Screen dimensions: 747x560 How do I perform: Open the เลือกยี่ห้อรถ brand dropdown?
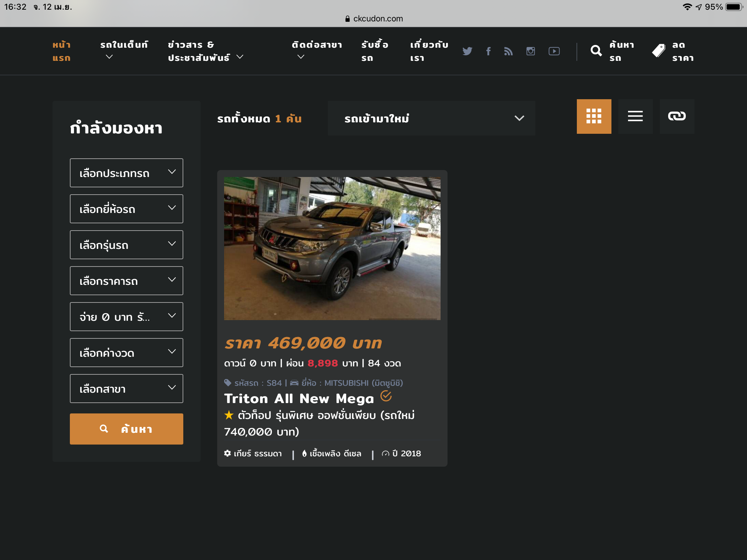pyautogui.click(x=126, y=209)
